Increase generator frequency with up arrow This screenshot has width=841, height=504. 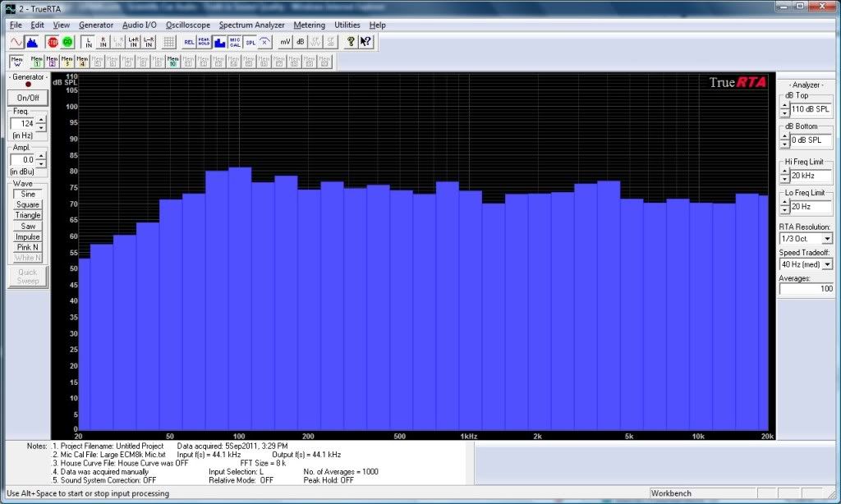pyautogui.click(x=41, y=119)
